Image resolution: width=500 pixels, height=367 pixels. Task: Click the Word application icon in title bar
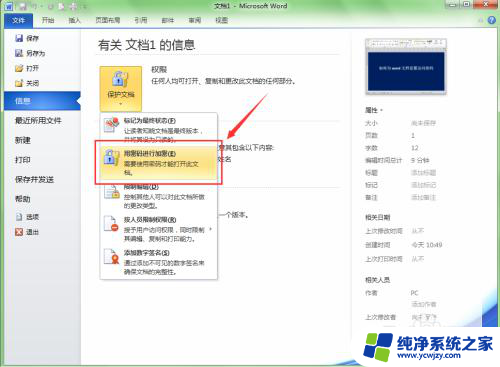9,6
